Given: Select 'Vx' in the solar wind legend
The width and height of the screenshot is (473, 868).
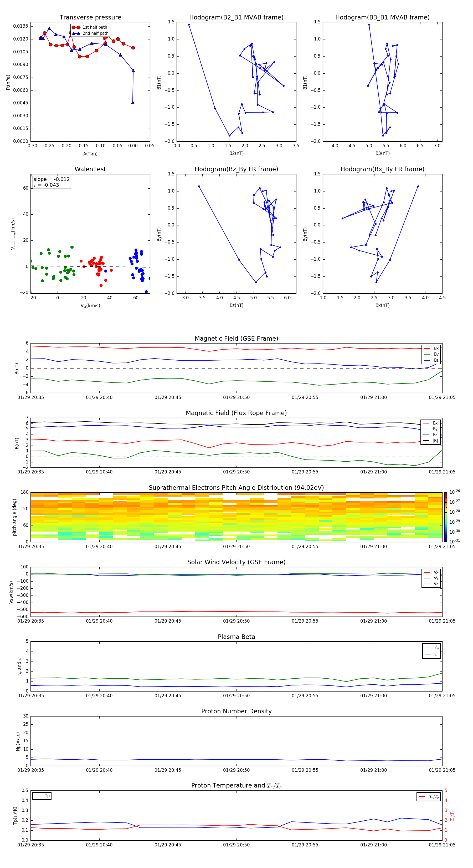Looking at the screenshot, I should pyautogui.click(x=431, y=572).
